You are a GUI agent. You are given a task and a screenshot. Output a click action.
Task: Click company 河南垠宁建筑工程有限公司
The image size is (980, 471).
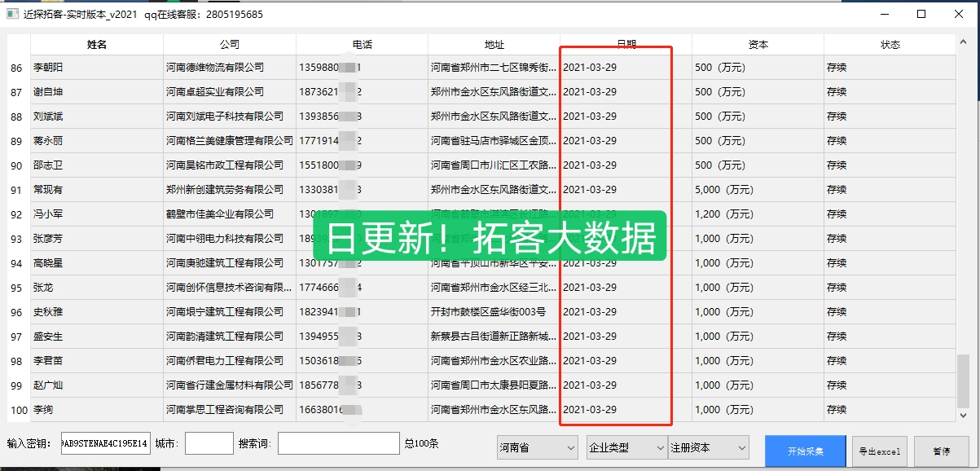pyautogui.click(x=230, y=312)
